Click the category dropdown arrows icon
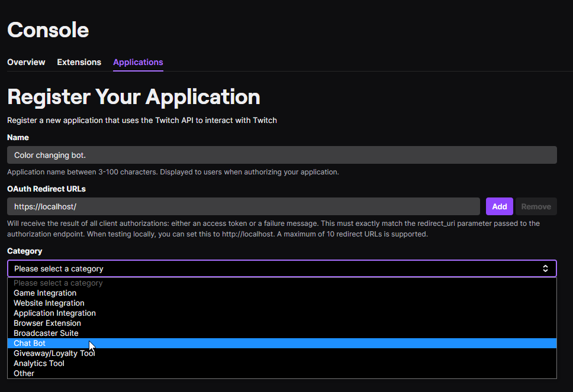This screenshot has width=573, height=392. (545, 268)
